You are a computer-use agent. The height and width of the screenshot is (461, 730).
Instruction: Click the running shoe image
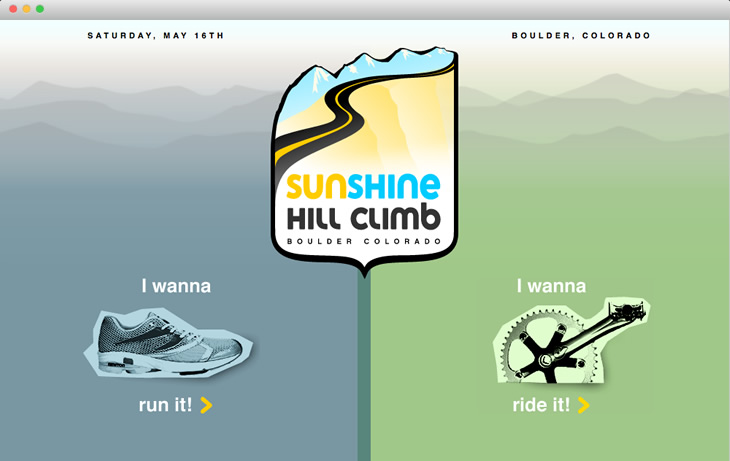tap(169, 343)
